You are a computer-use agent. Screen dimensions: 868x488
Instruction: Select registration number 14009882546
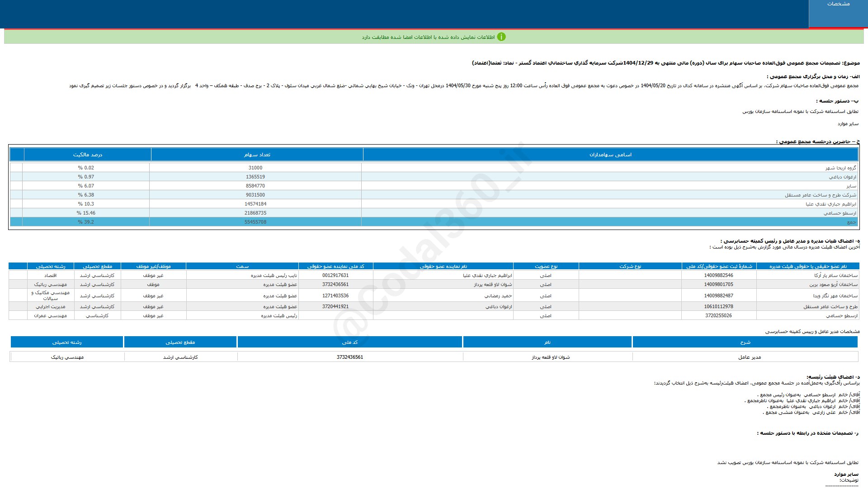click(718, 275)
